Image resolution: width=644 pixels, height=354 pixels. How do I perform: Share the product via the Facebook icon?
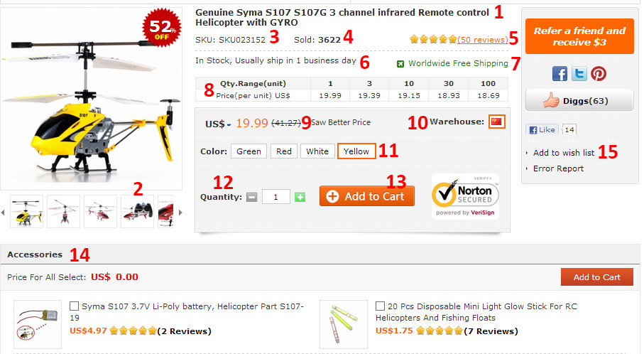[x=560, y=74]
